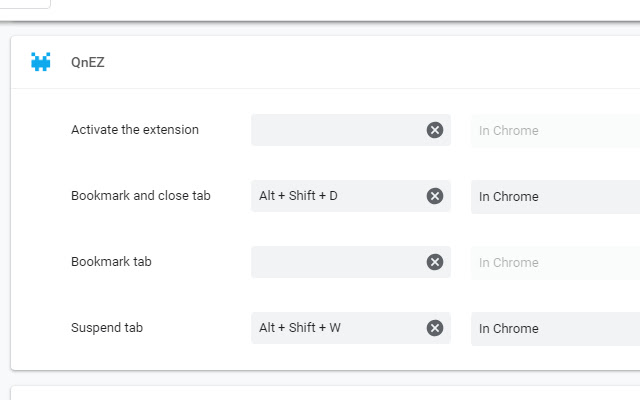Click the Bookmark tab label
The image size is (640, 400).
tap(111, 262)
